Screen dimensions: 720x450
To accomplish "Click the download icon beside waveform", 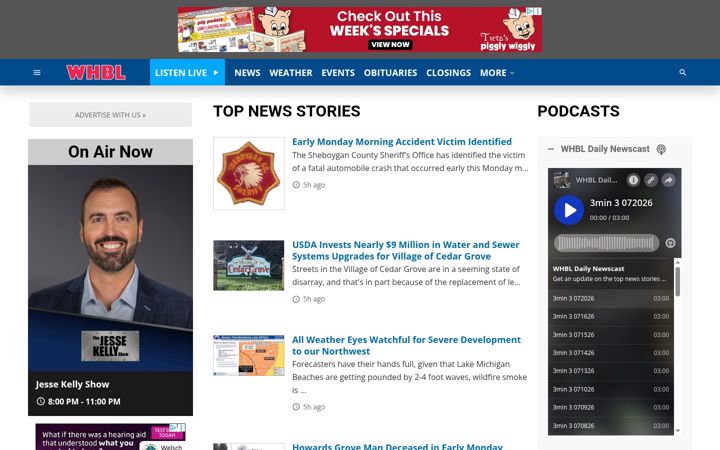I will (x=670, y=243).
